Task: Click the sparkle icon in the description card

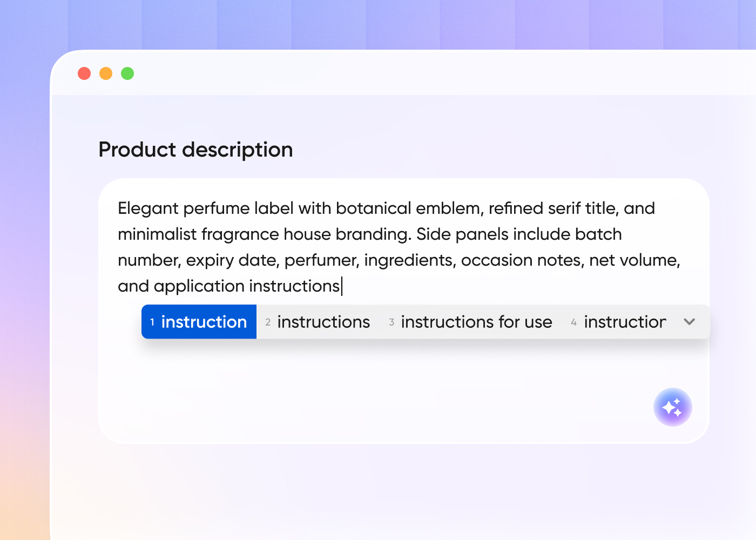Action: click(673, 407)
